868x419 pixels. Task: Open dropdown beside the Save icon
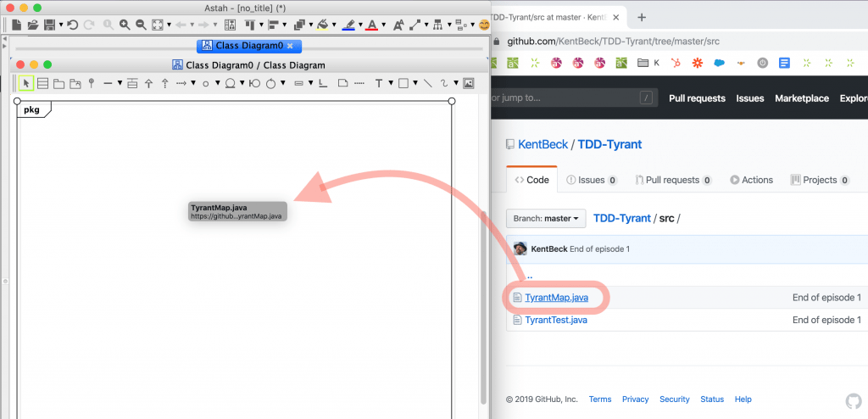[61, 25]
